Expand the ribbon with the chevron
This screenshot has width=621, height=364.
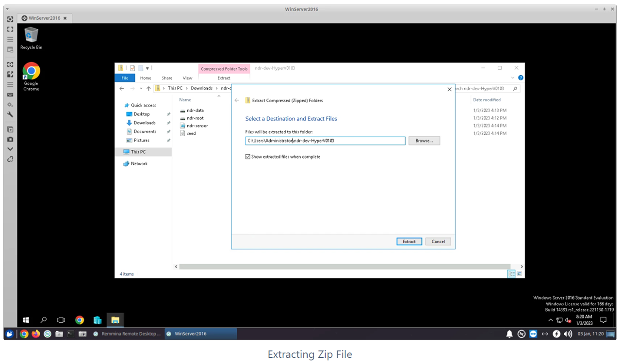click(x=513, y=78)
